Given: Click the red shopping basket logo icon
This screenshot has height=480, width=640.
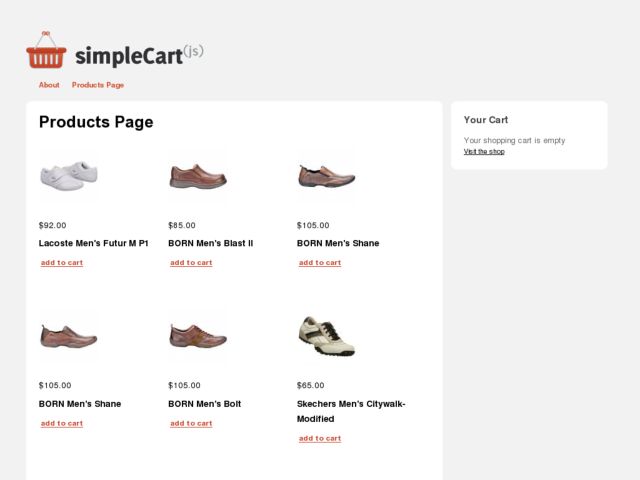Looking at the screenshot, I should (x=46, y=50).
